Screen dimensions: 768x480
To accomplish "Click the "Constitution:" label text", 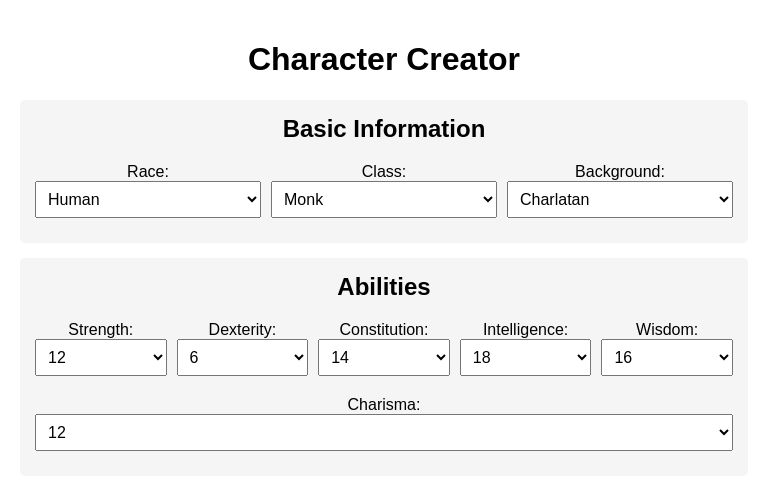I will coord(384,329).
